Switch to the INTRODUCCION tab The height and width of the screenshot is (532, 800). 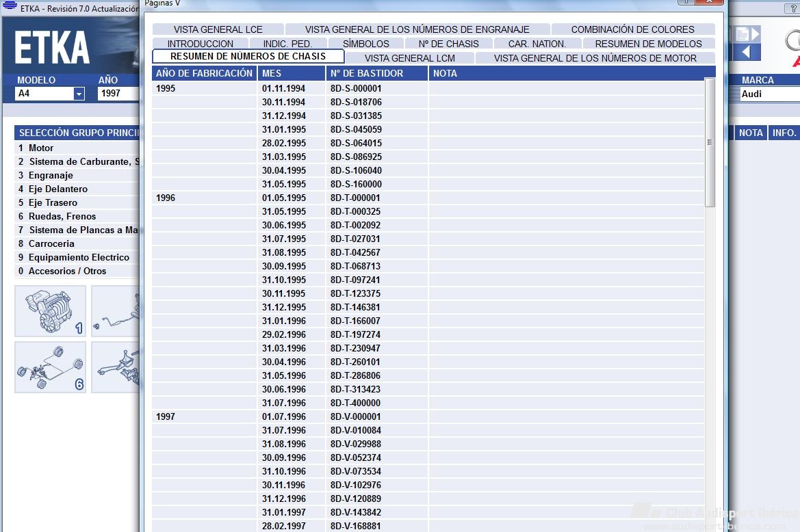tap(200, 44)
